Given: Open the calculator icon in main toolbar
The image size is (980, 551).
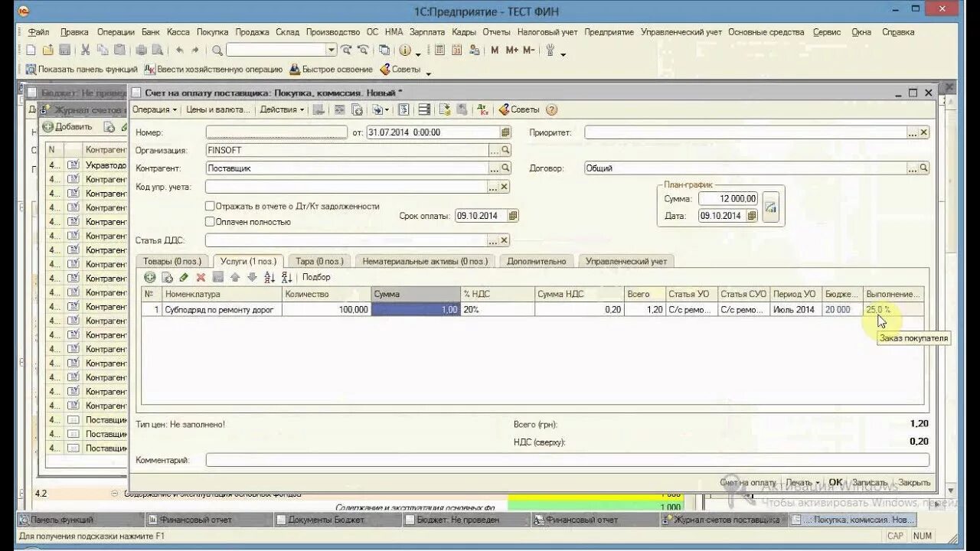Looking at the screenshot, I should [439, 50].
